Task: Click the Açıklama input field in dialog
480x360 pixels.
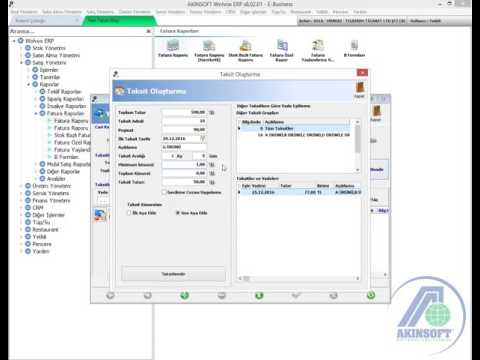Action: pos(184,147)
